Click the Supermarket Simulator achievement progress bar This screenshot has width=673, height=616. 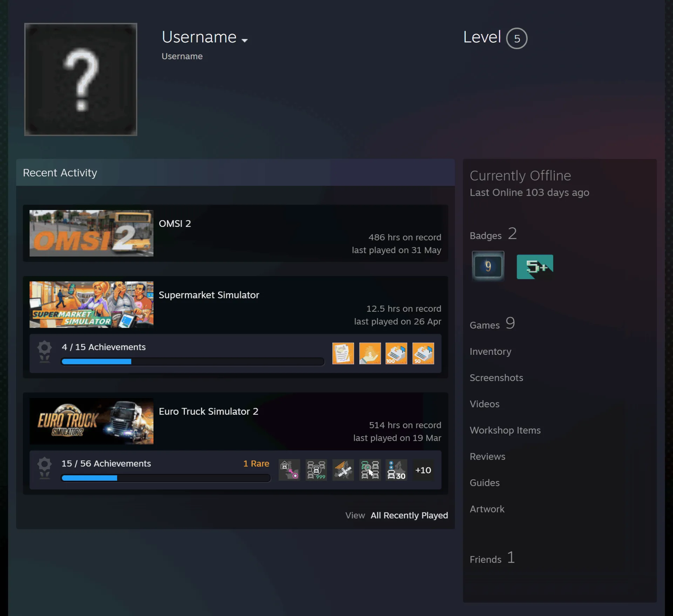click(x=192, y=361)
